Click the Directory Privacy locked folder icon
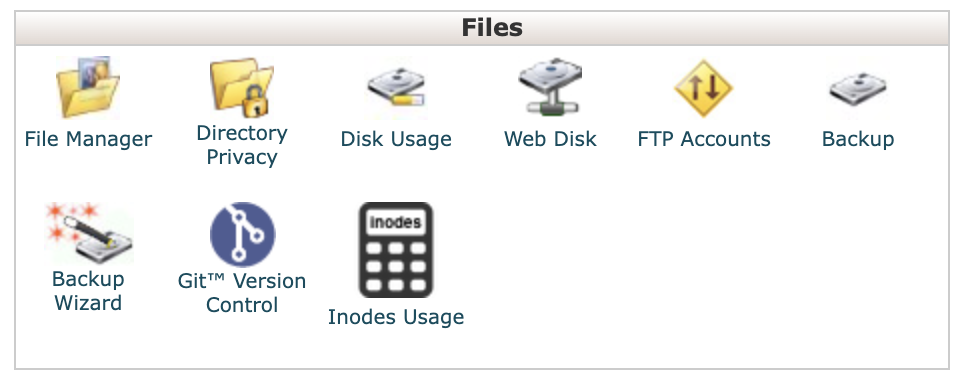This screenshot has width=960, height=384. pos(242,87)
